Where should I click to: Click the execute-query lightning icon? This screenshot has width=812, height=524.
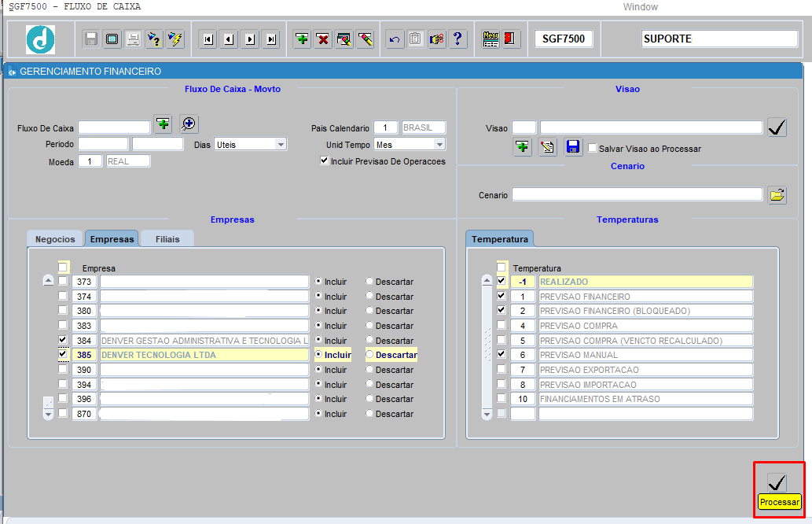[x=175, y=39]
